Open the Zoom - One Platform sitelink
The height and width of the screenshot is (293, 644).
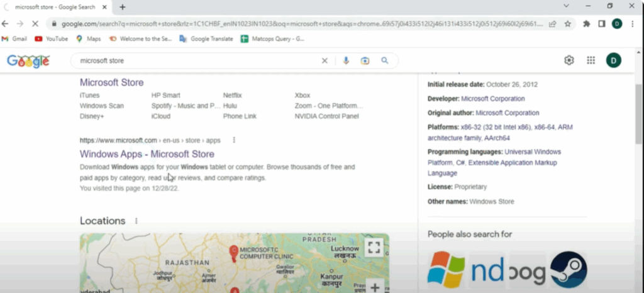[x=329, y=106]
